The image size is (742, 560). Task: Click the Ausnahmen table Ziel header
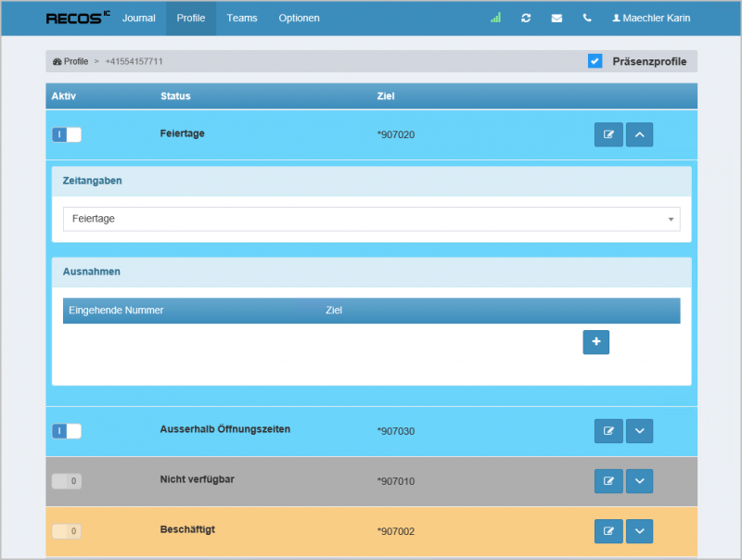click(x=334, y=311)
